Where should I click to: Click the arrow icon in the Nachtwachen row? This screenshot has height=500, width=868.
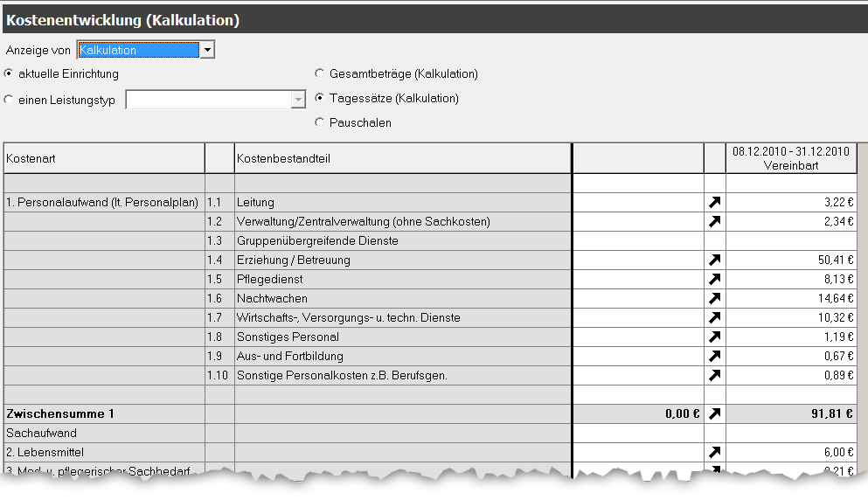(x=714, y=299)
